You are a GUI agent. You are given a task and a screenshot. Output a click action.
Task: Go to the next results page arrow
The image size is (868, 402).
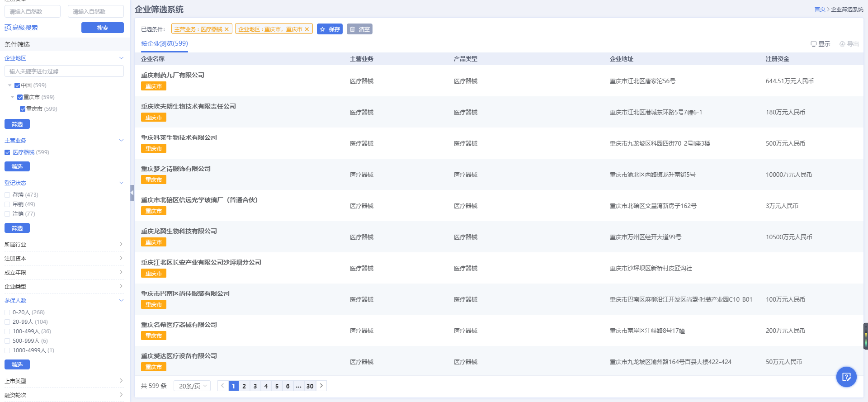point(321,386)
